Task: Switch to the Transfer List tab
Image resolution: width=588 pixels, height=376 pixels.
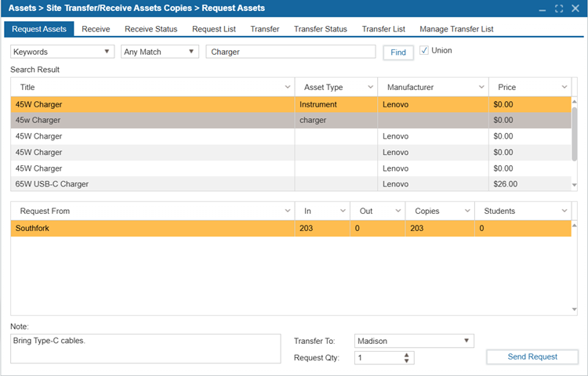Action: click(x=383, y=29)
